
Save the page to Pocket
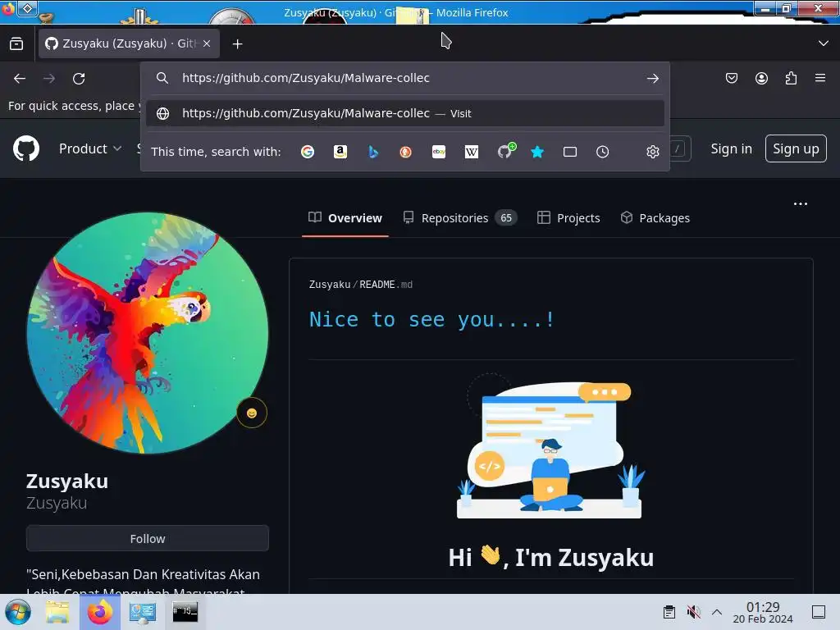click(x=731, y=78)
